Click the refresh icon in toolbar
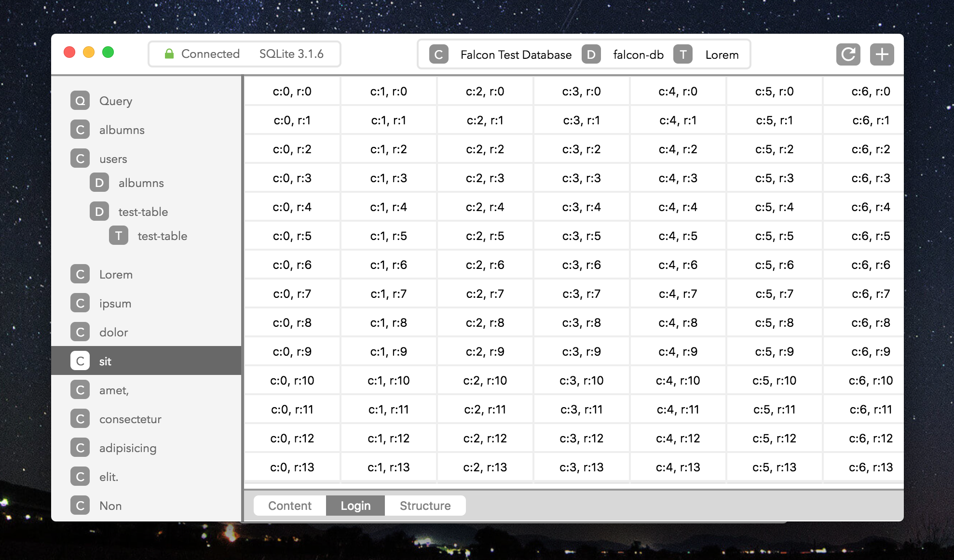This screenshot has height=560, width=954. coord(848,54)
